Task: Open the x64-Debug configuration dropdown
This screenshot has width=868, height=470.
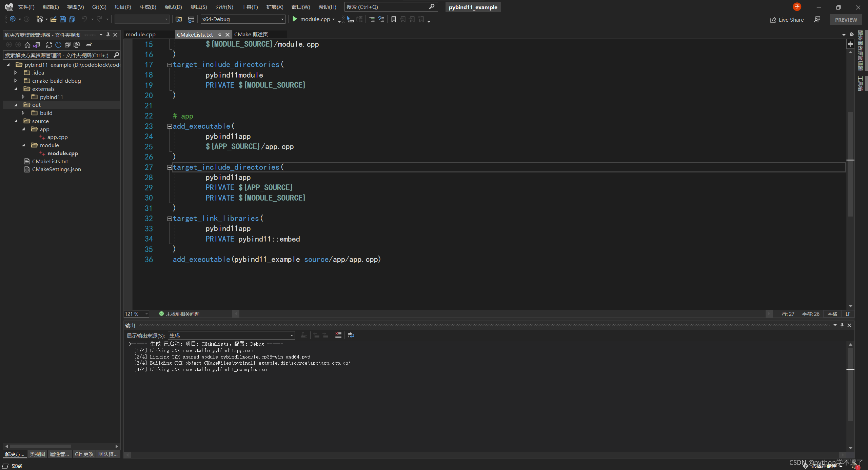Action: (x=243, y=19)
